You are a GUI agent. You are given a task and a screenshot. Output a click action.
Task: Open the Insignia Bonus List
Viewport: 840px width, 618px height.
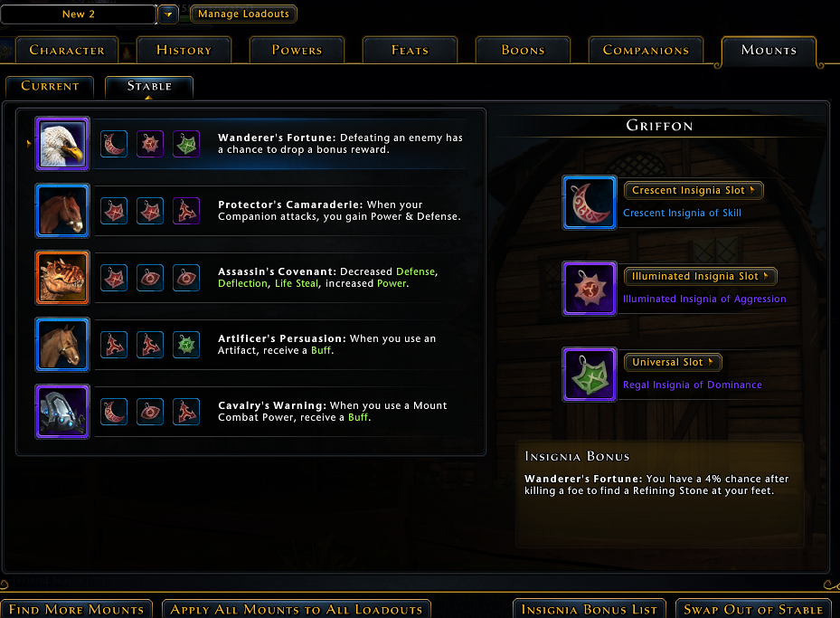(x=590, y=609)
